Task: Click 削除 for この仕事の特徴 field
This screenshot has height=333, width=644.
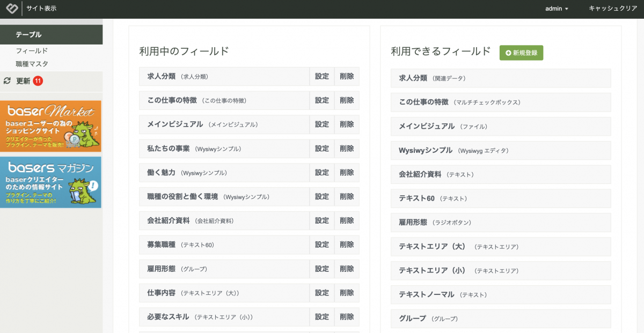Action: (x=347, y=100)
